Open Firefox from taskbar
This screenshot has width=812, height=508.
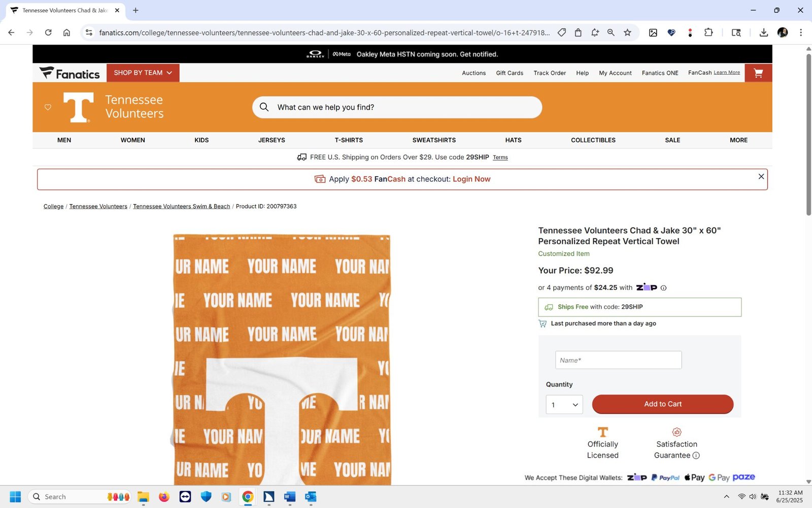[164, 497]
